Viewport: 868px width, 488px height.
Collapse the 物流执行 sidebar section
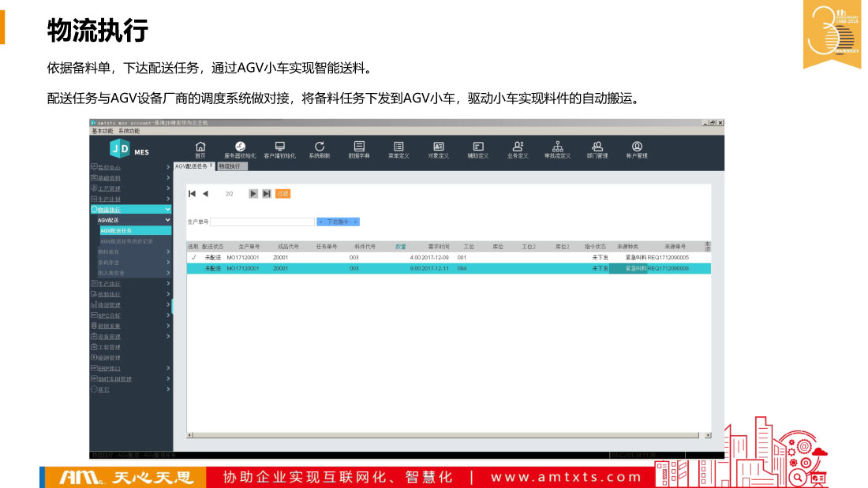167,210
